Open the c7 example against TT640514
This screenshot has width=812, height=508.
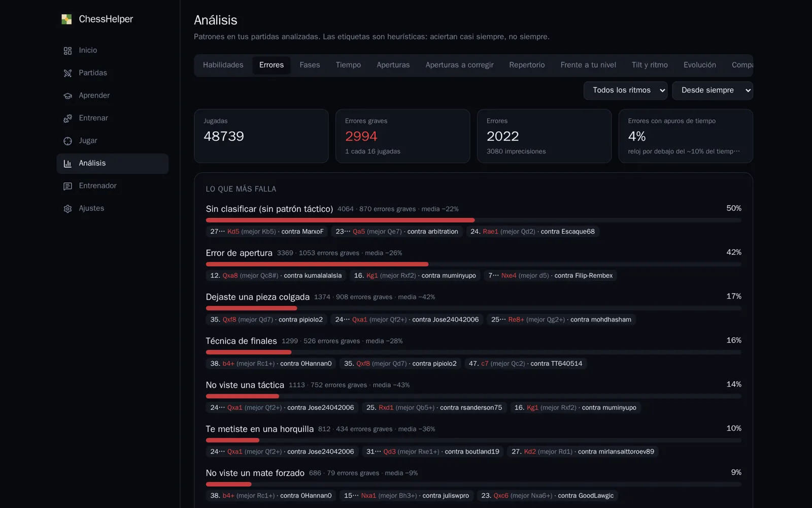click(525, 364)
